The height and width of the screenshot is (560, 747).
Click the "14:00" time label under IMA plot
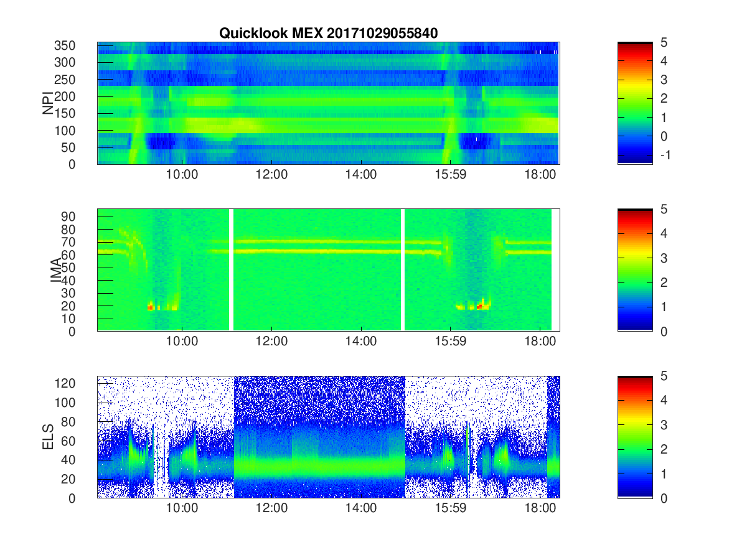(361, 342)
